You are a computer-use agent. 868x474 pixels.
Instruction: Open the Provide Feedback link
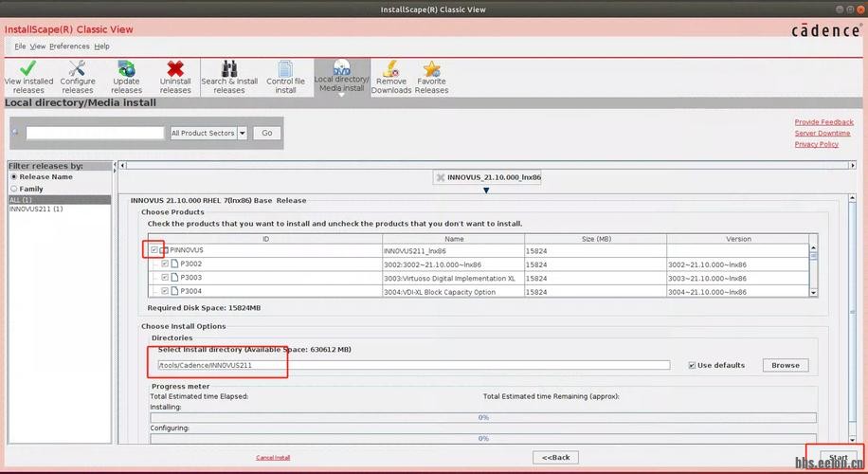(x=823, y=122)
